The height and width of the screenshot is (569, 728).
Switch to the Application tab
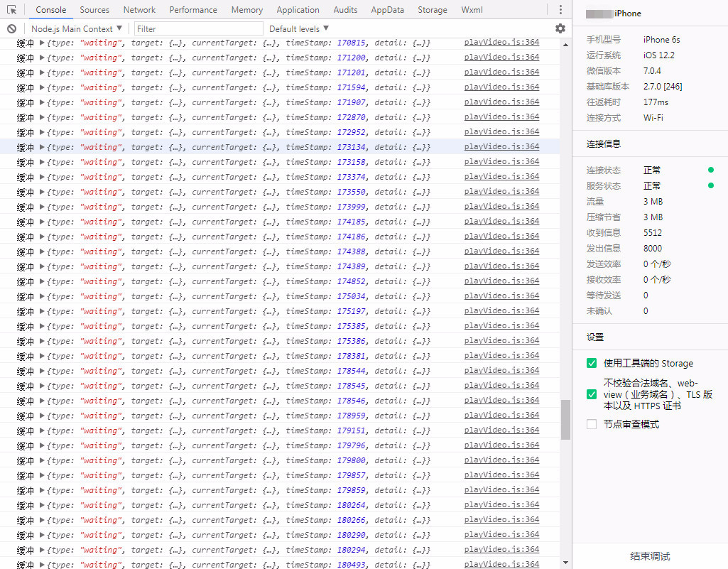(x=298, y=10)
